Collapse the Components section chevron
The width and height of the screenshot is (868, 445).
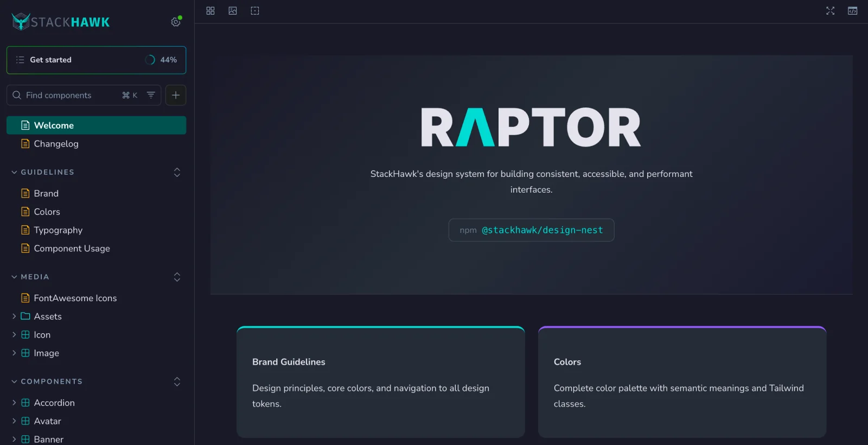[14, 382]
